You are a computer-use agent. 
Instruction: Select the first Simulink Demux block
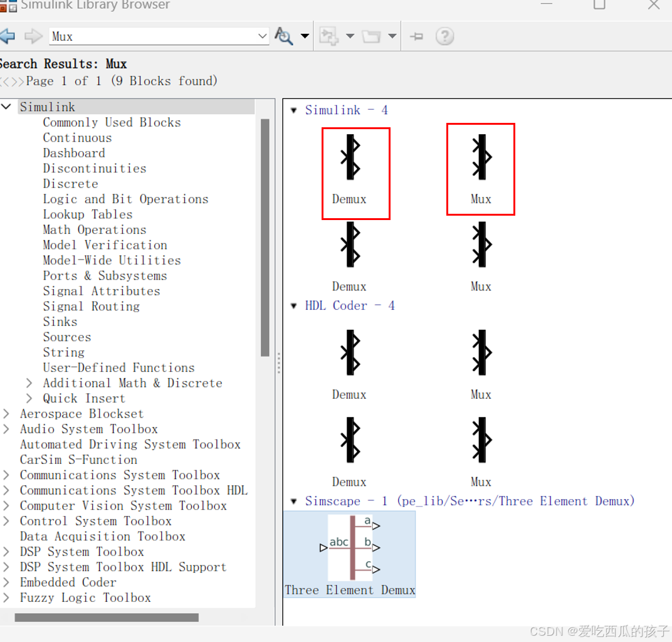point(350,169)
